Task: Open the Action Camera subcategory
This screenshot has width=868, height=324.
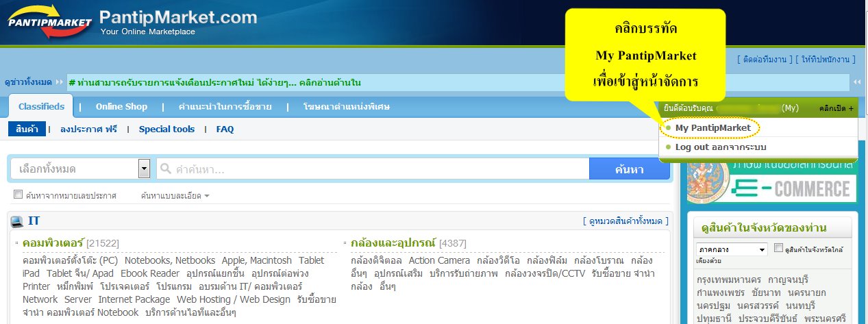Action: tap(439, 261)
